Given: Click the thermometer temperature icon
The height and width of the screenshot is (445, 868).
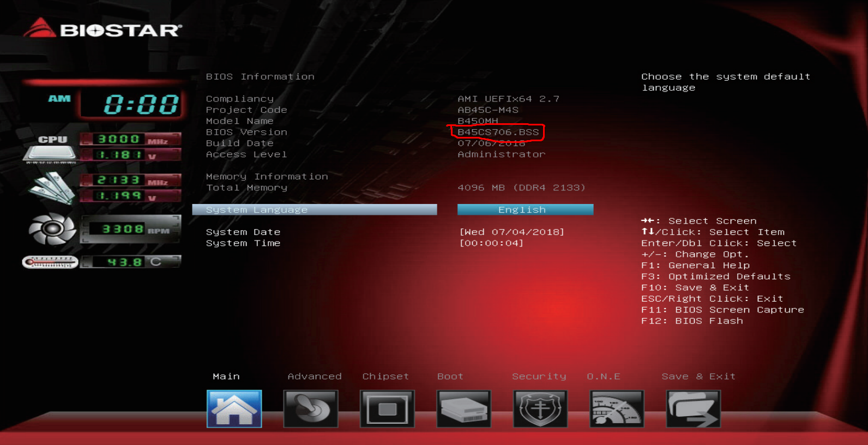Looking at the screenshot, I should click(50, 262).
